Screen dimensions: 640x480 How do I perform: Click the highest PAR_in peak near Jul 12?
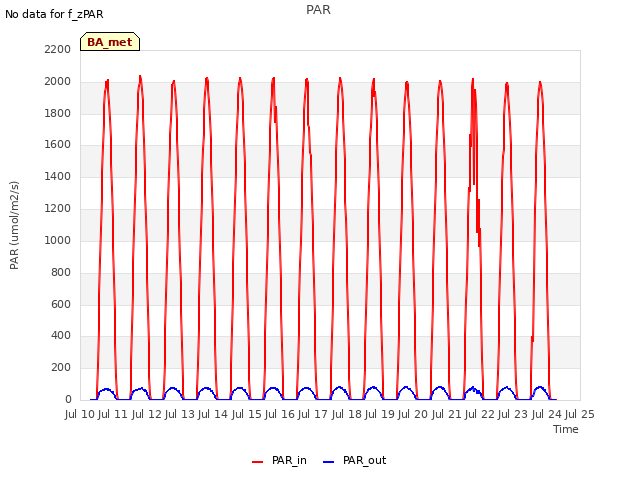[140, 76]
